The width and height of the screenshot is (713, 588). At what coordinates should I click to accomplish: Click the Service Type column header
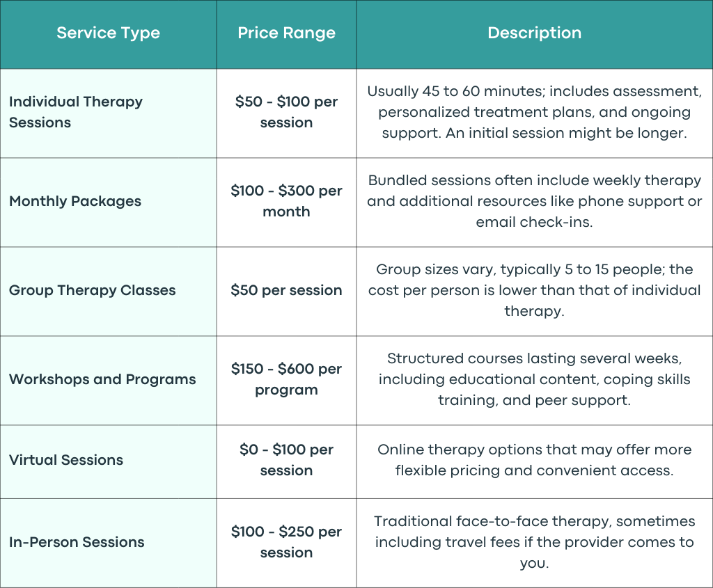108,33
